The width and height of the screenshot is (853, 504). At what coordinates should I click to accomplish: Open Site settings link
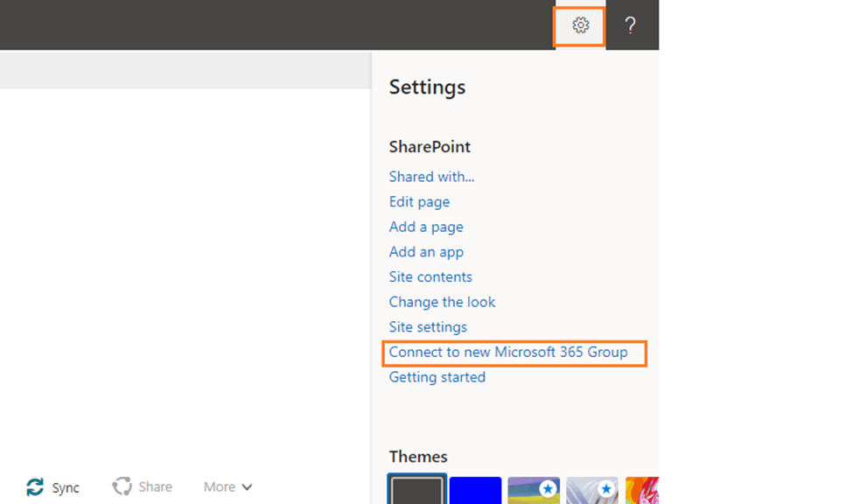pyautogui.click(x=428, y=327)
